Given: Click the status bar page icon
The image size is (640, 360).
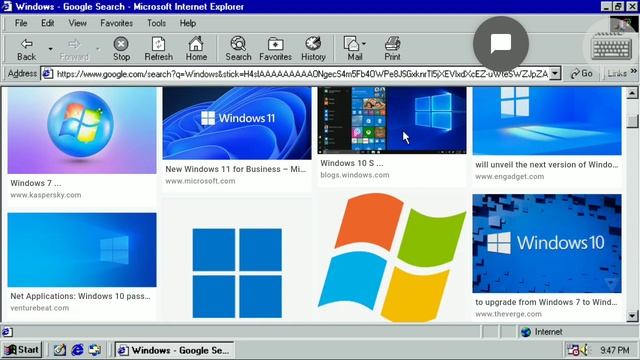Looking at the screenshot, I should (7, 332).
